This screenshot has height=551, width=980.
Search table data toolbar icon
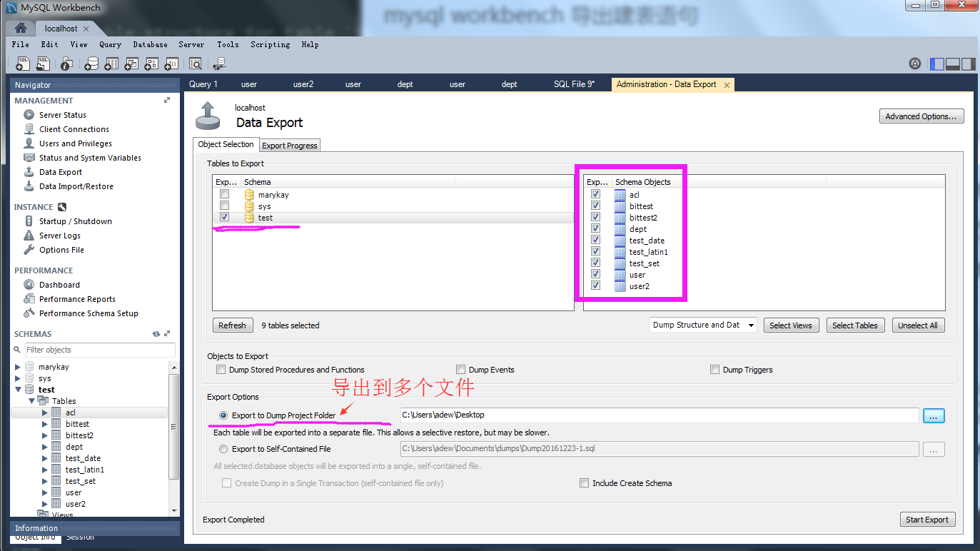pyautogui.click(x=196, y=64)
